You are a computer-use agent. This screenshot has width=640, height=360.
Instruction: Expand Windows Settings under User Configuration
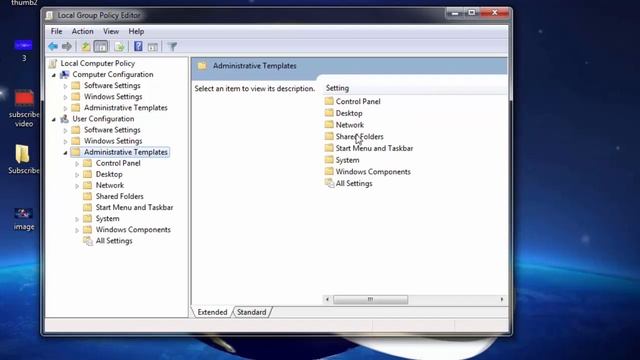pyautogui.click(x=65, y=141)
